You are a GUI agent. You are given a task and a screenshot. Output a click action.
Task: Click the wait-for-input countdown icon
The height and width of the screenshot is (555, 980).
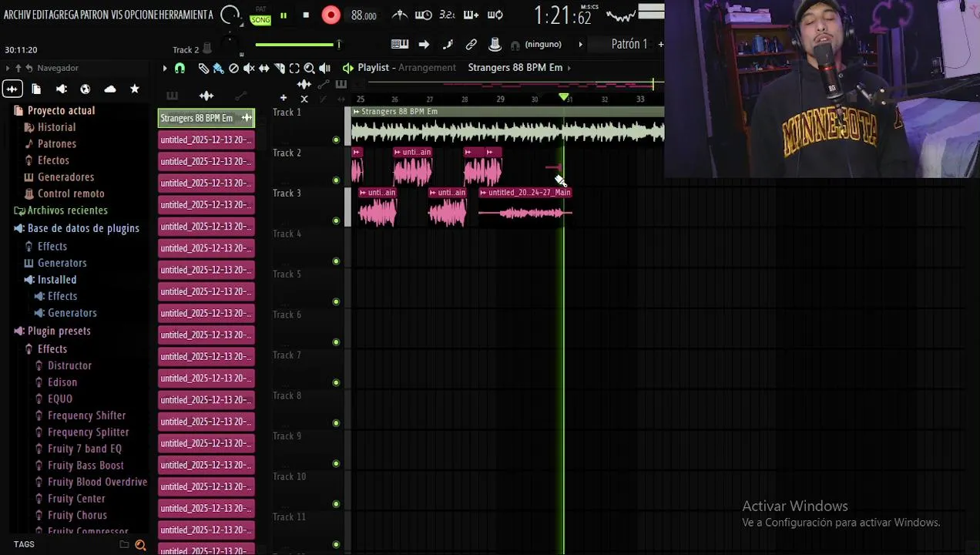click(x=423, y=15)
